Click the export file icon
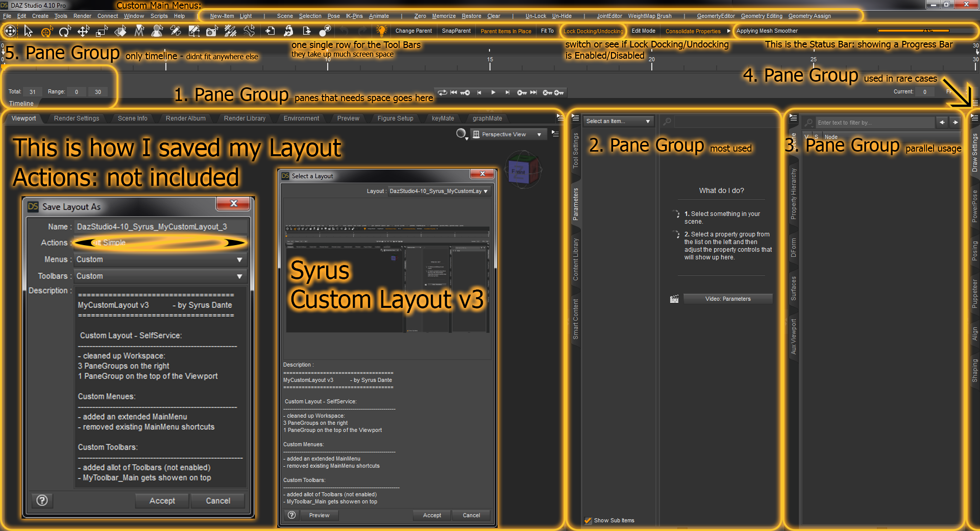The image size is (980, 531). 307,31
